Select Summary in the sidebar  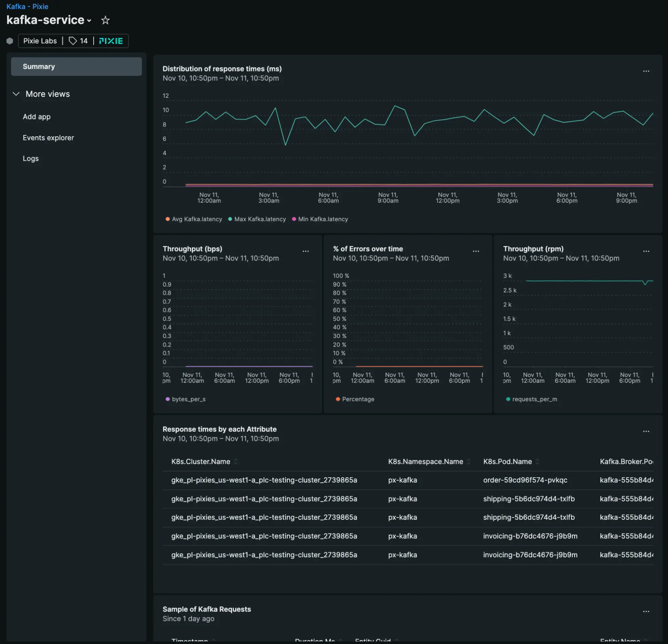coord(38,66)
